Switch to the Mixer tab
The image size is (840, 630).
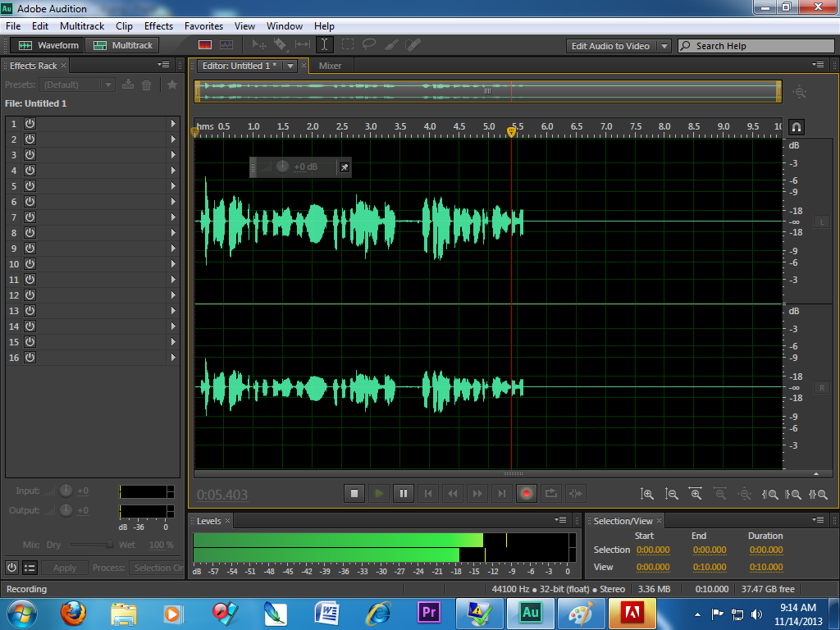coord(330,66)
